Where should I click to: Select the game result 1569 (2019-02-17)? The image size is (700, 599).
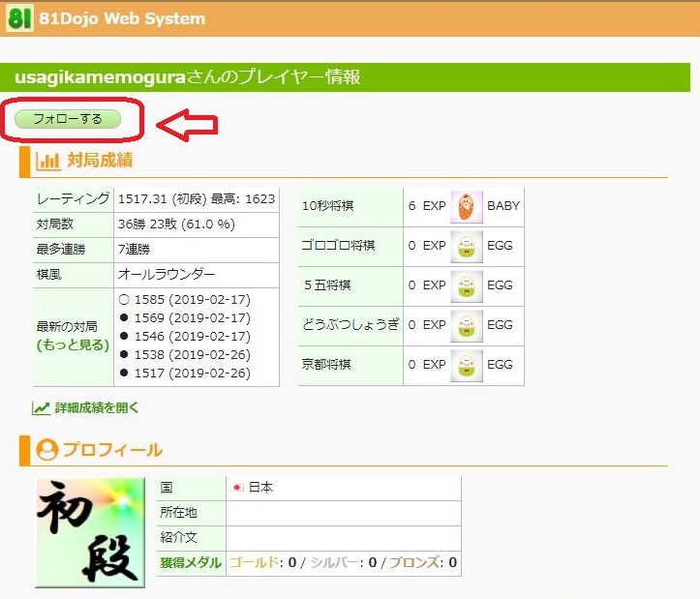[x=185, y=317]
